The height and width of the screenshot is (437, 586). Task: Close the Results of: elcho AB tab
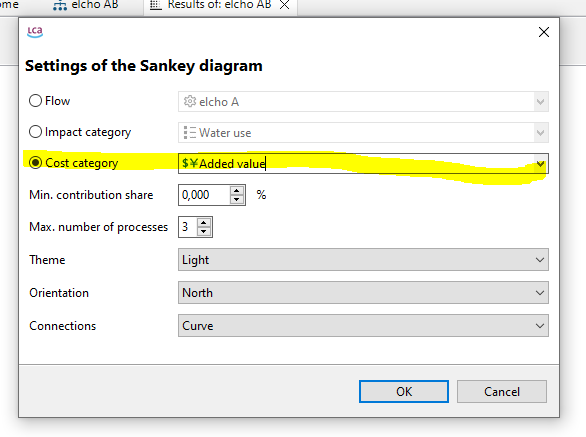(284, 5)
